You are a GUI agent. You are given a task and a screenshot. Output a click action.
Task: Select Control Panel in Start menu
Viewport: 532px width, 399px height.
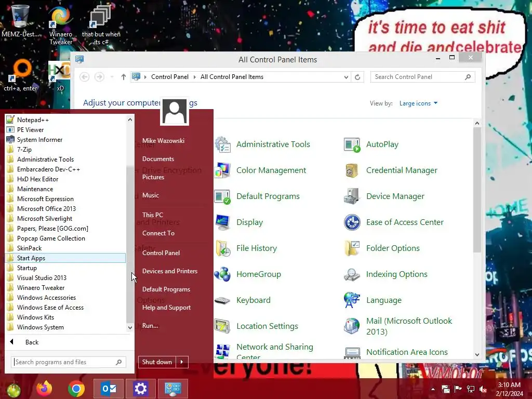click(x=161, y=253)
